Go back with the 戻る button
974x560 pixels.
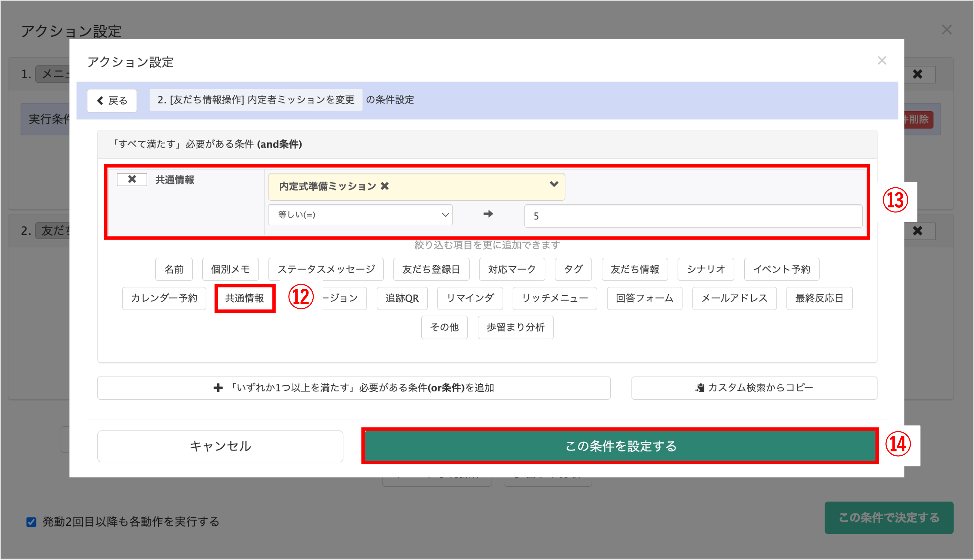coord(112,101)
